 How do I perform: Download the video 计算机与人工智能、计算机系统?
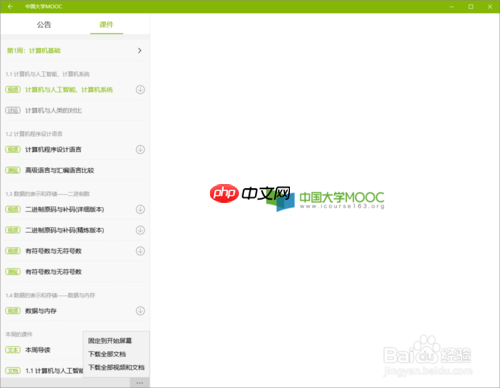point(140,90)
